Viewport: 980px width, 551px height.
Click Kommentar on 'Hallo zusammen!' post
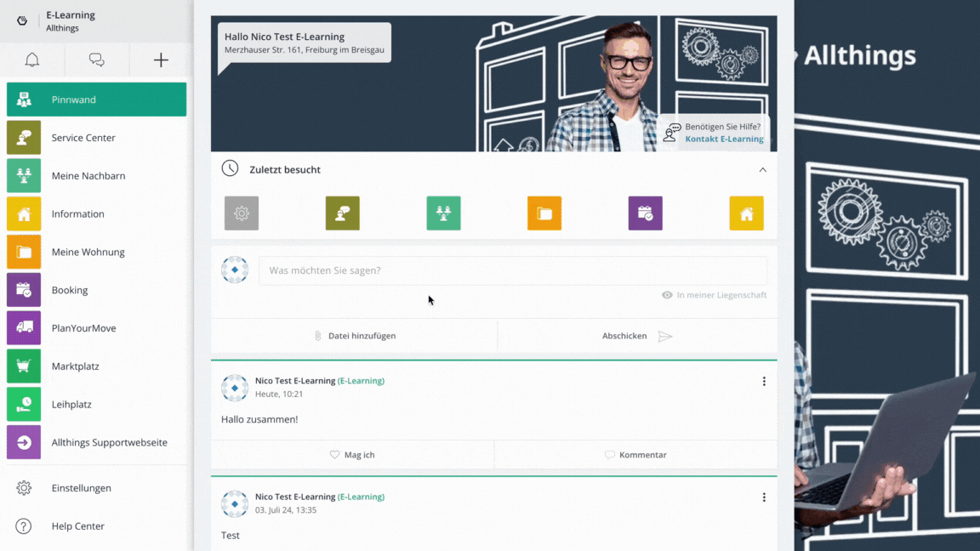[635, 455]
